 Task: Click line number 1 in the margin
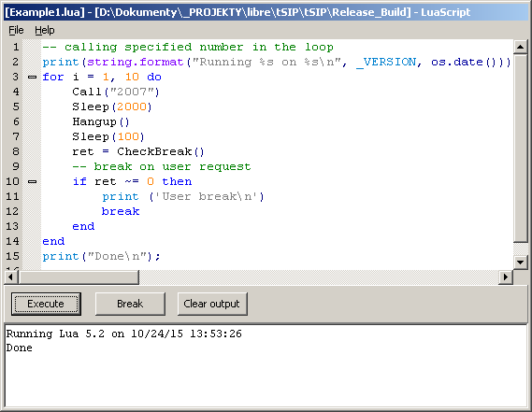(x=16, y=47)
